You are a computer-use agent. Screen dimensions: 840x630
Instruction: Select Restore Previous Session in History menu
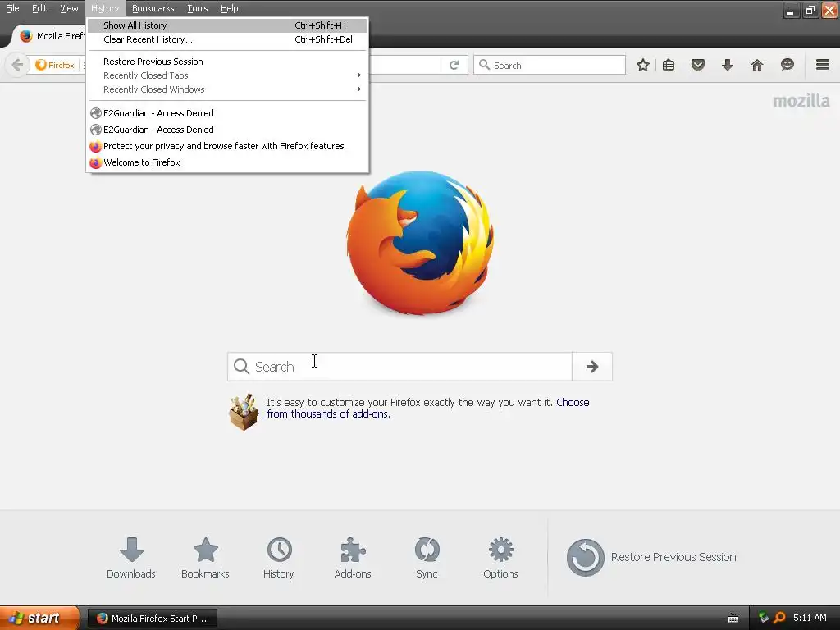point(227,61)
